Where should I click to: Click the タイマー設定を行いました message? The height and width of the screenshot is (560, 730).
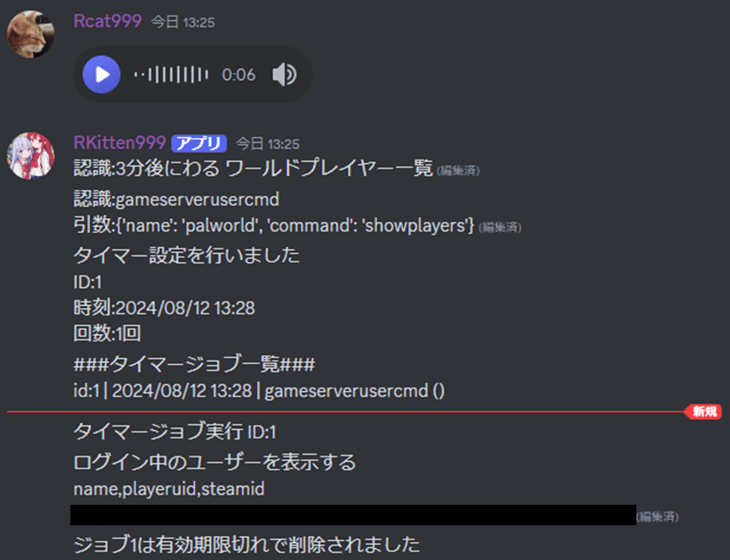coord(186,255)
